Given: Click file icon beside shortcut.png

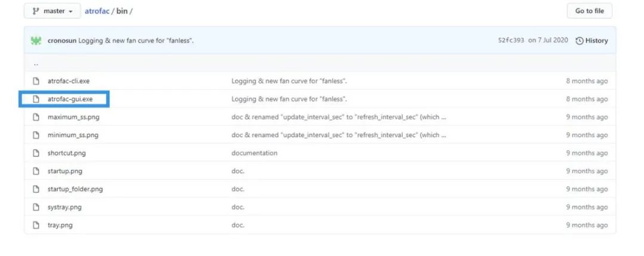Looking at the screenshot, I should coord(36,153).
